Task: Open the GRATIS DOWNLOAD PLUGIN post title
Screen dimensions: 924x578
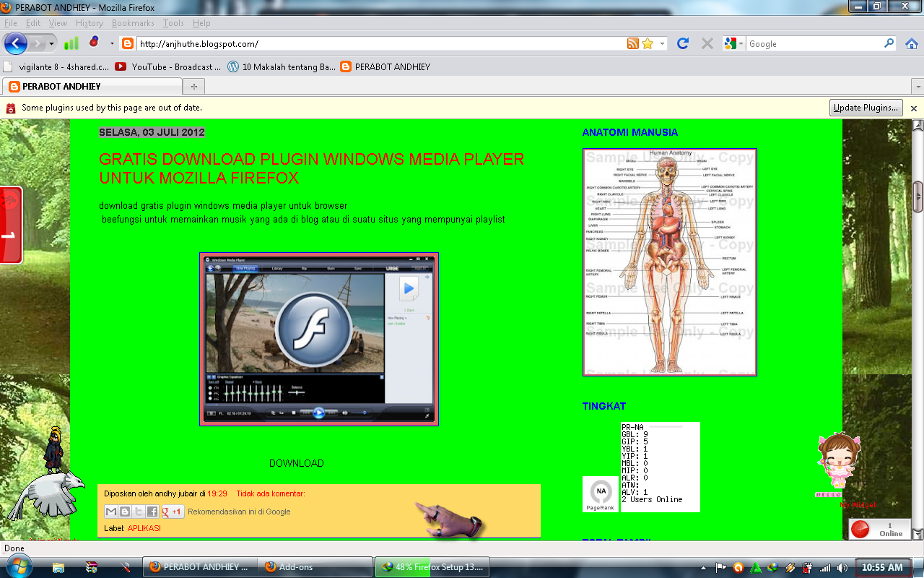Action: pyautogui.click(x=312, y=168)
